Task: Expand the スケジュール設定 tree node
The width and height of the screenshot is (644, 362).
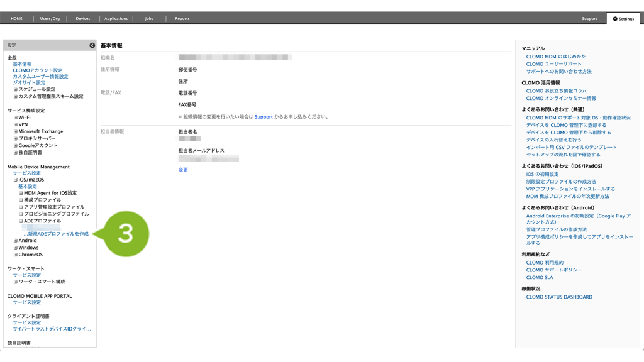Action: (16, 89)
